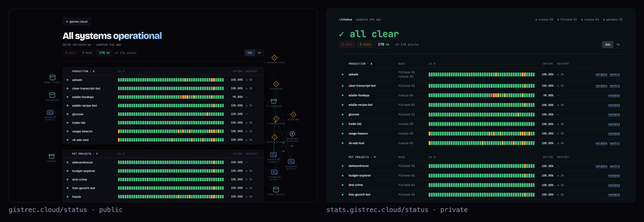Toggle the 0 CRIT filter on private page

(x=347, y=44)
